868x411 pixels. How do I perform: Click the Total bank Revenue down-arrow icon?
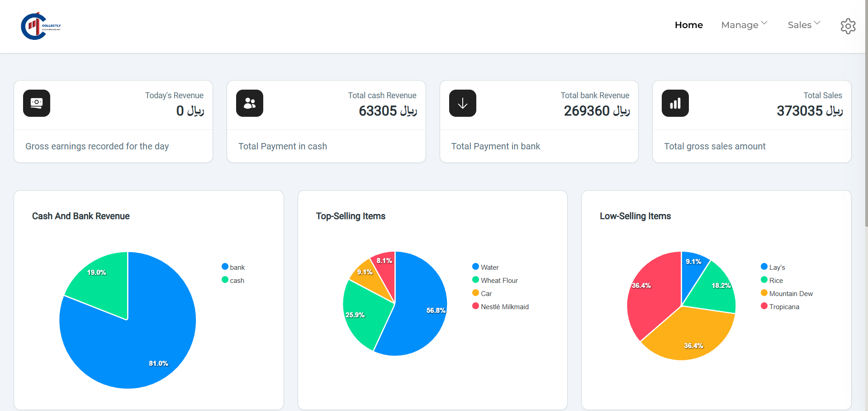point(463,103)
